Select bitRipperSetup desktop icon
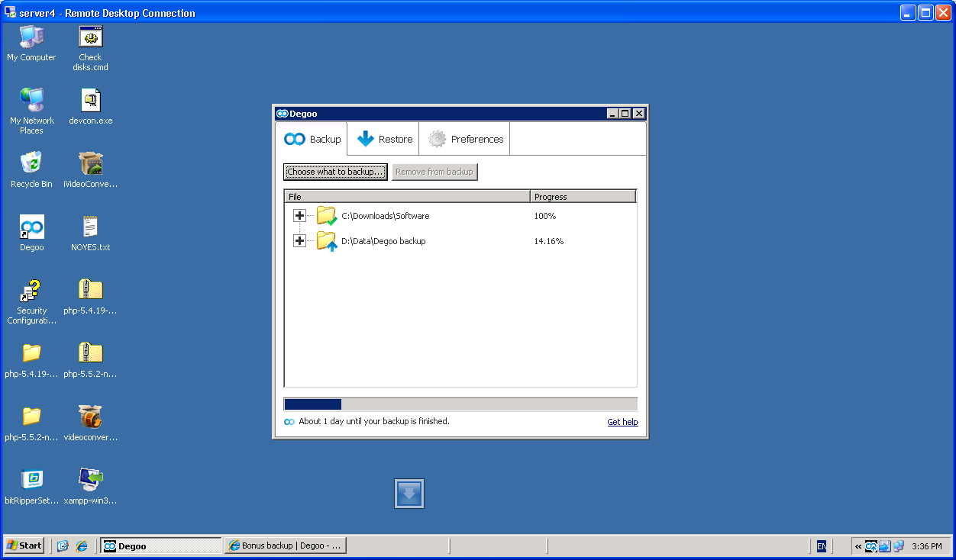Screen dimensions: 956x560 tap(31, 480)
